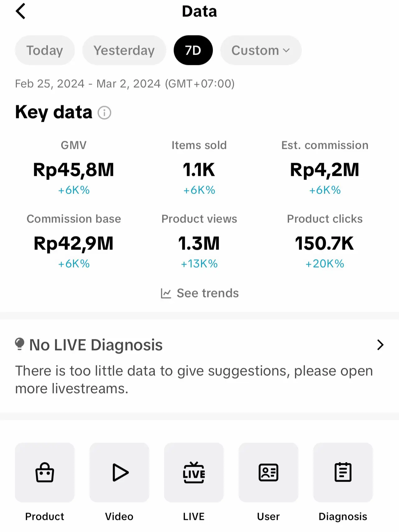
Task: Open the Video play icon
Action: point(119,472)
